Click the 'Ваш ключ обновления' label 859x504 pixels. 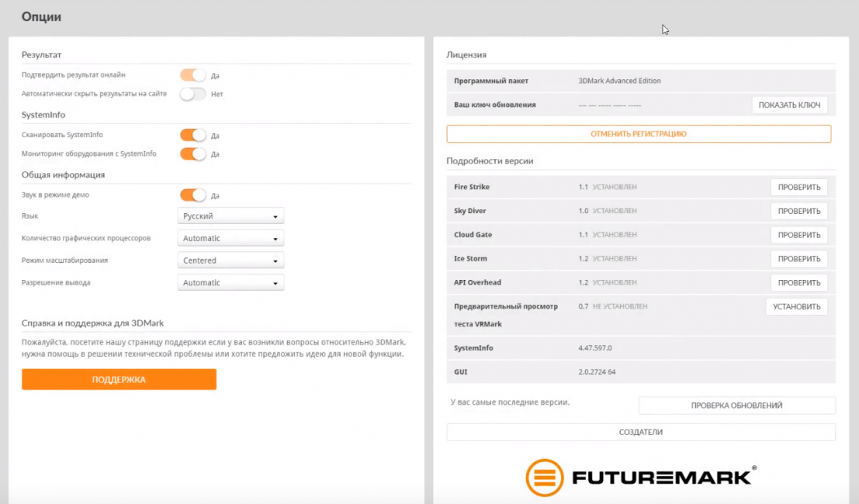(495, 105)
